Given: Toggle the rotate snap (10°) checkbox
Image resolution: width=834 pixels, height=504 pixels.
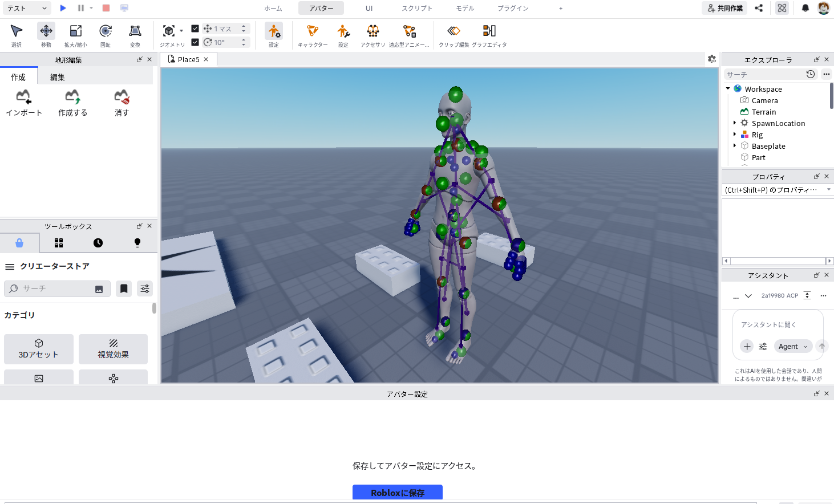Looking at the screenshot, I should (195, 42).
